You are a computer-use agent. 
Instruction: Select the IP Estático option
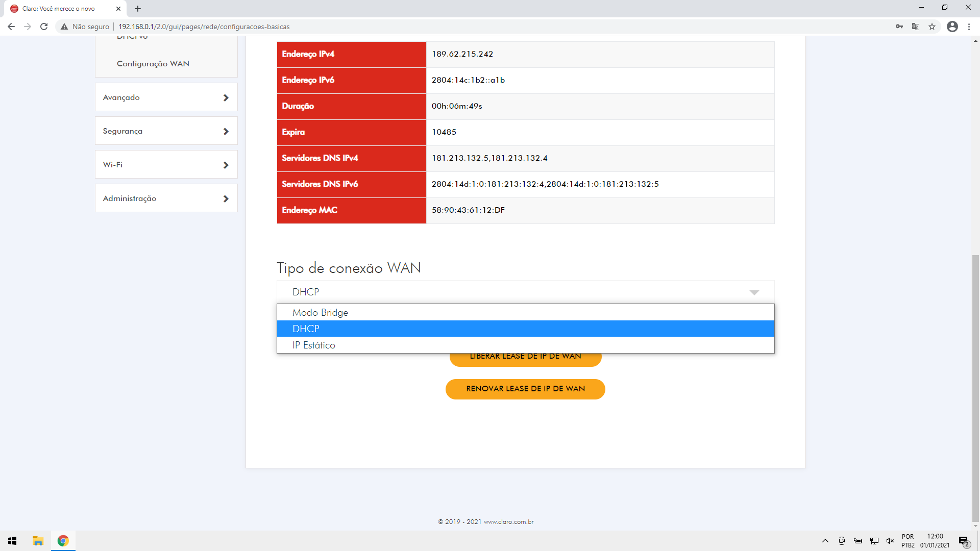tap(526, 345)
